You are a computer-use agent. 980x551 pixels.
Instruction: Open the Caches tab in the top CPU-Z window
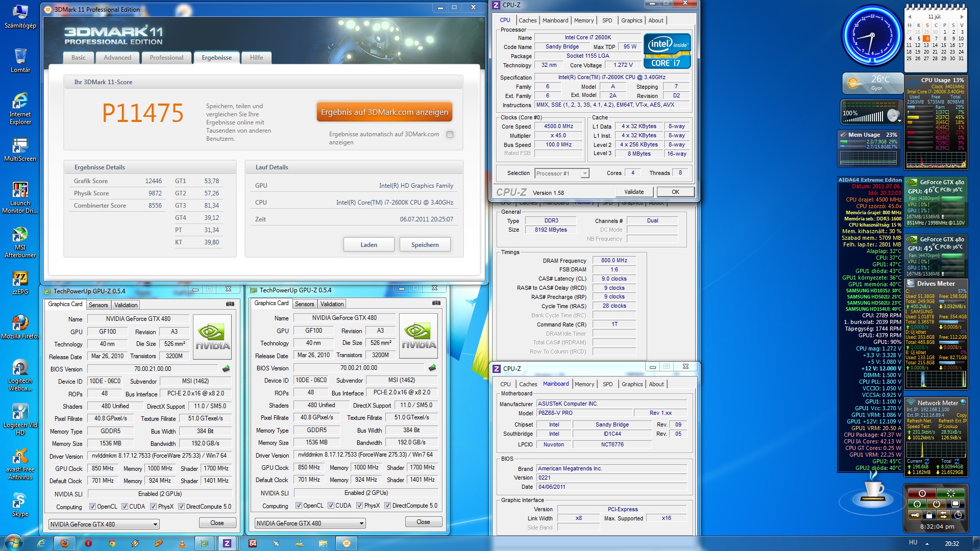[527, 20]
